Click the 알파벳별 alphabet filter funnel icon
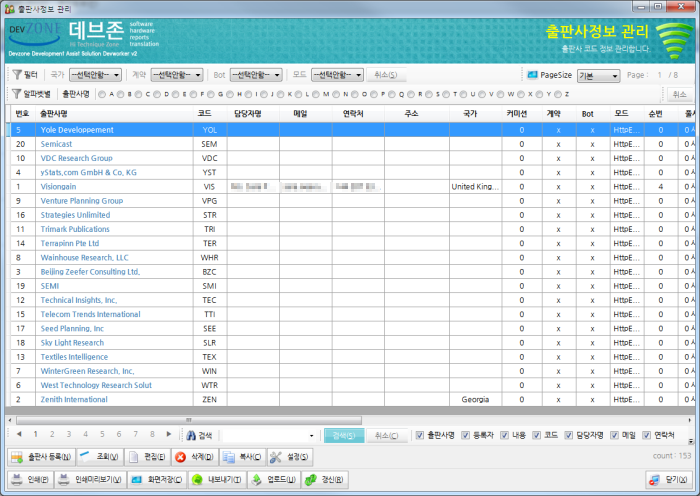This screenshot has width=700, height=496. [x=17, y=94]
